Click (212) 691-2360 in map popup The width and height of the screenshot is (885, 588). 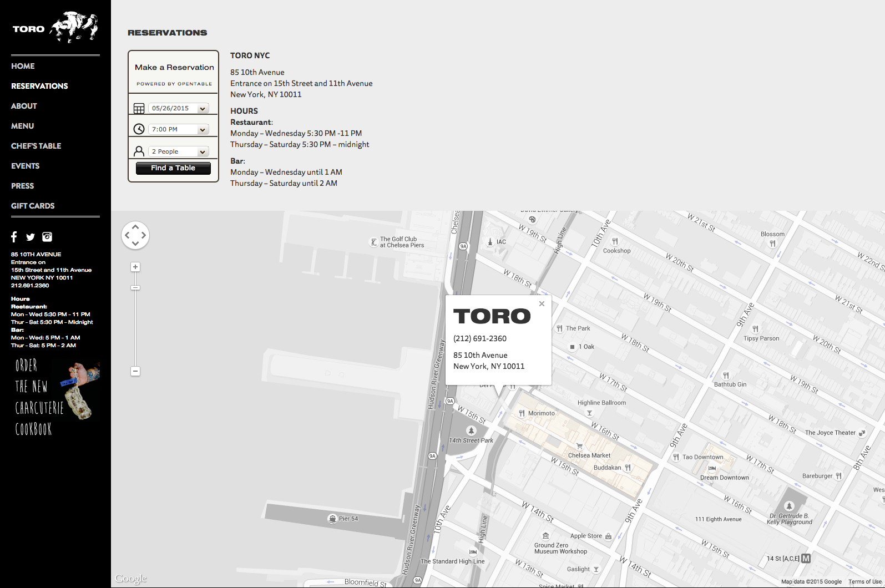(480, 338)
